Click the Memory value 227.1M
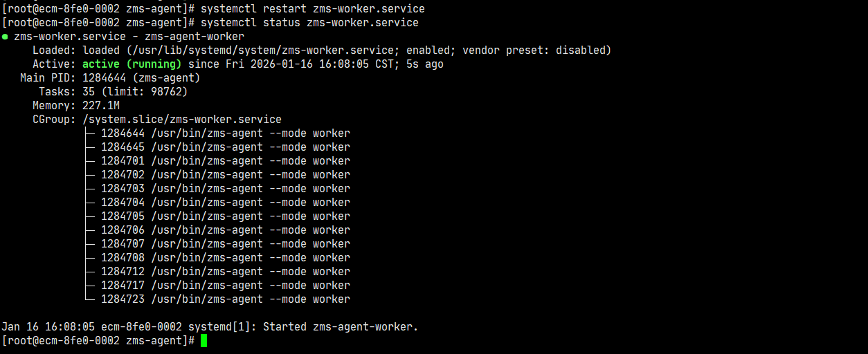 (101, 106)
